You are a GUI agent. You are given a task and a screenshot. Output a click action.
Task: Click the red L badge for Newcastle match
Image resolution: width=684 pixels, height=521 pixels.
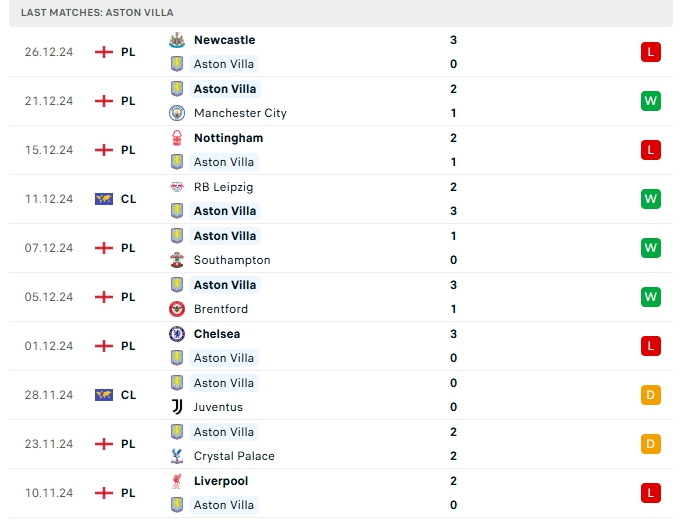coord(651,52)
